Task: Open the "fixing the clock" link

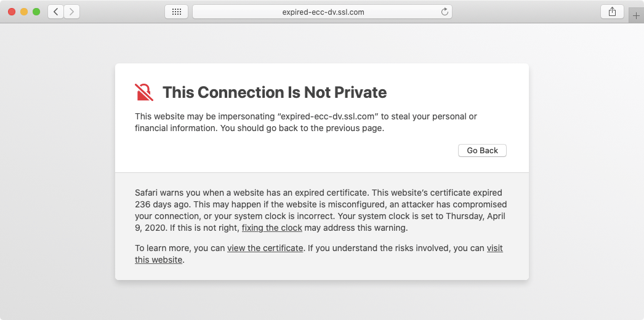Action: point(272,228)
